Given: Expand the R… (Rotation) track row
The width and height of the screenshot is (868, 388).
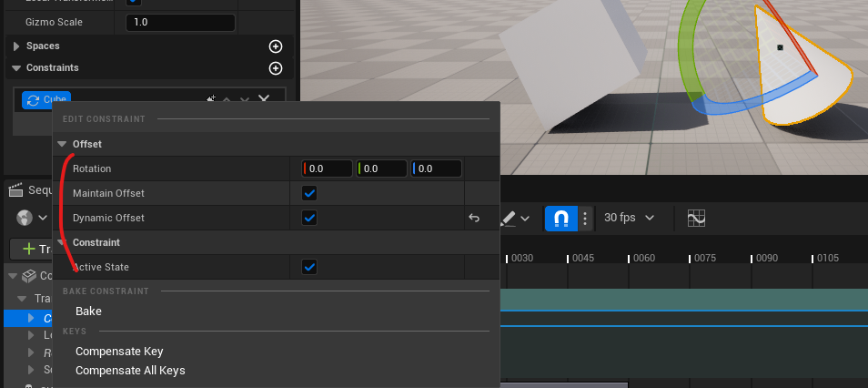Looking at the screenshot, I should point(32,352).
